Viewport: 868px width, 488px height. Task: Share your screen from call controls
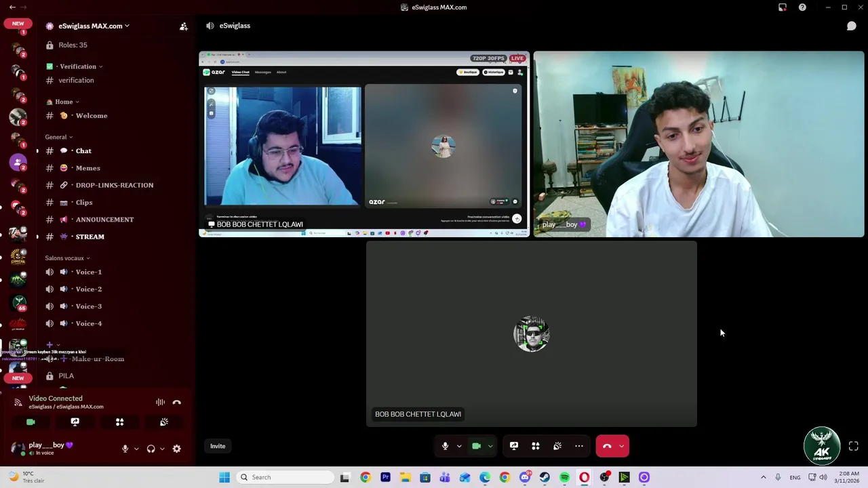[x=514, y=446]
